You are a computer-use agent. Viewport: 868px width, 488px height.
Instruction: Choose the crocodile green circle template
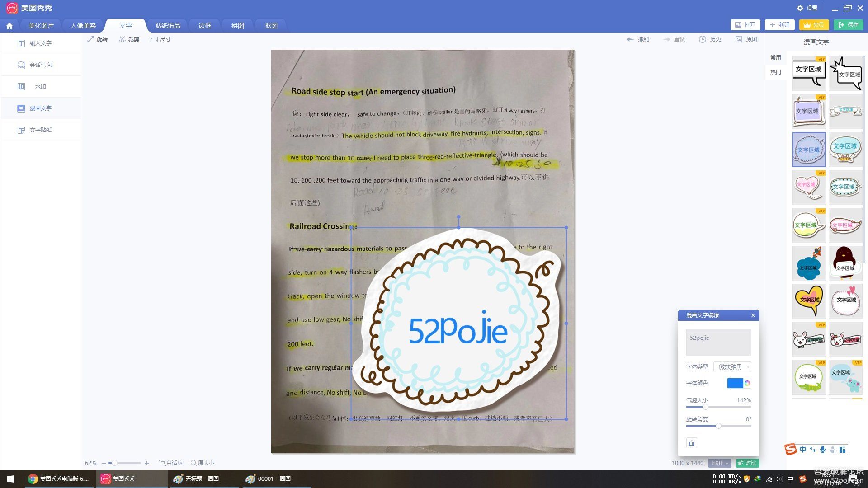click(x=809, y=377)
